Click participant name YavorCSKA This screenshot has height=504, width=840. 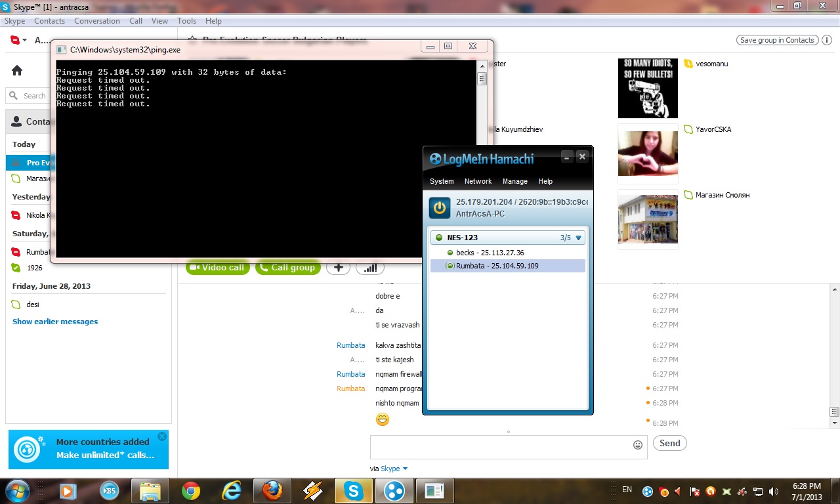point(713,129)
